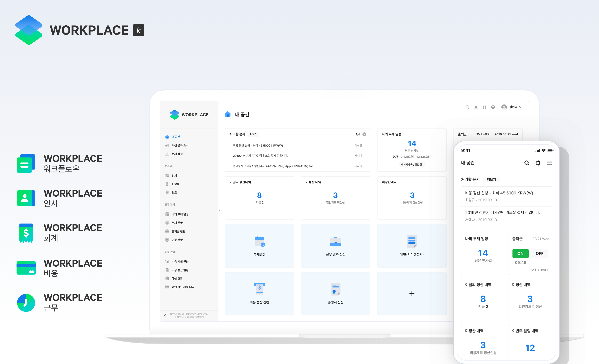Open 비용 정산 현황 in the sidebar
The width and height of the screenshot is (599, 364).
pos(177,270)
